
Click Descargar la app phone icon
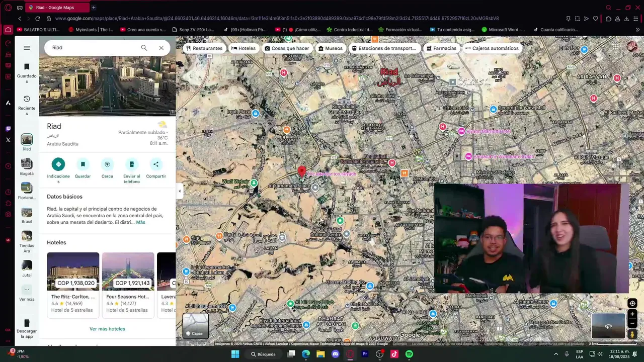[x=27, y=323]
